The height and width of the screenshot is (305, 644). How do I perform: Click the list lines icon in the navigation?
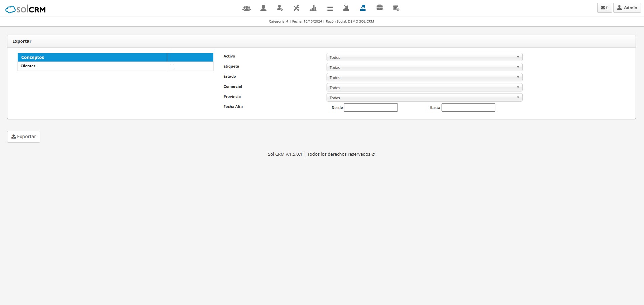[330, 8]
